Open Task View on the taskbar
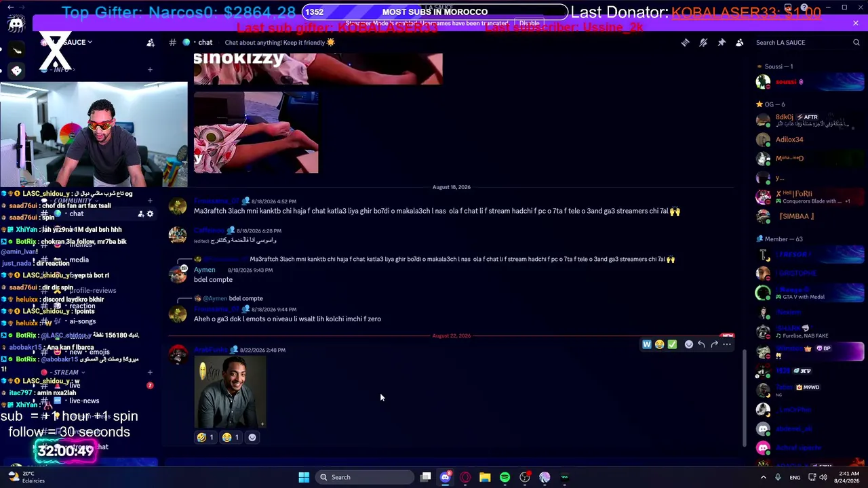The width and height of the screenshot is (868, 488). (425, 477)
